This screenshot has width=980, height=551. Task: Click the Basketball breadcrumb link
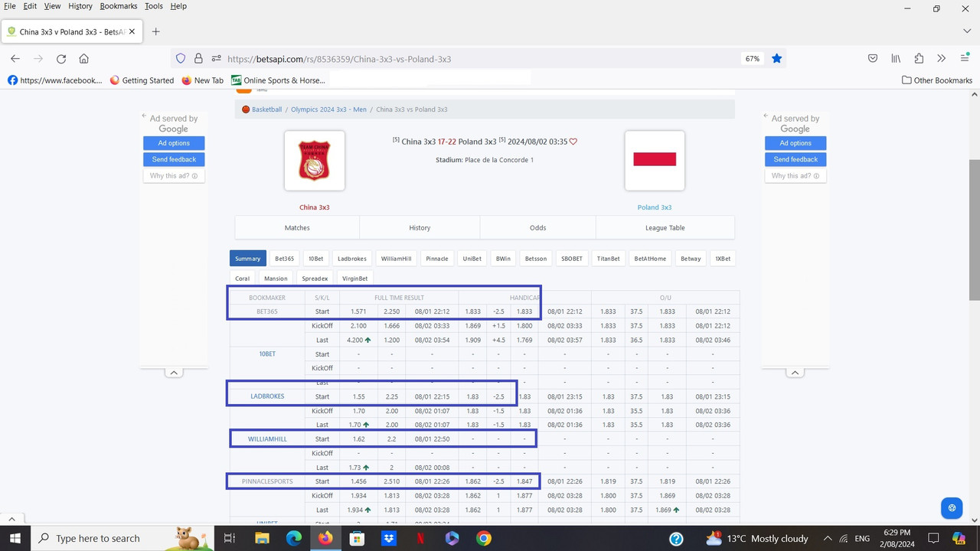[x=267, y=109]
